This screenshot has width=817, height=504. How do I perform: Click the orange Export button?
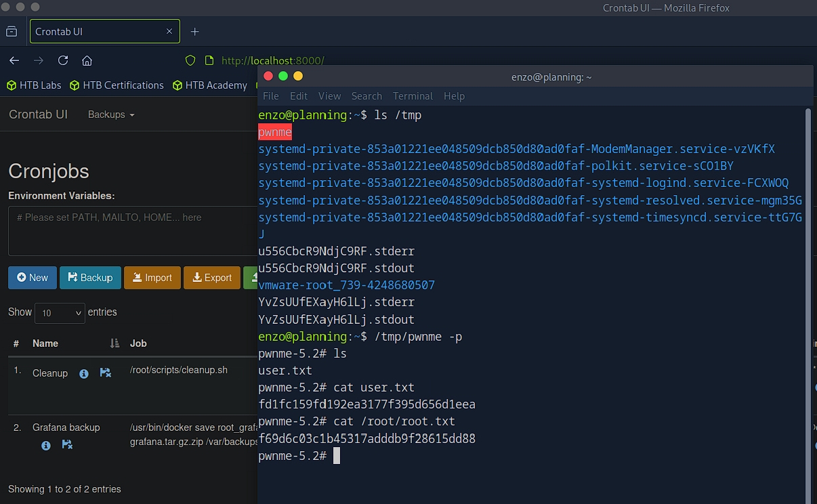pos(212,278)
